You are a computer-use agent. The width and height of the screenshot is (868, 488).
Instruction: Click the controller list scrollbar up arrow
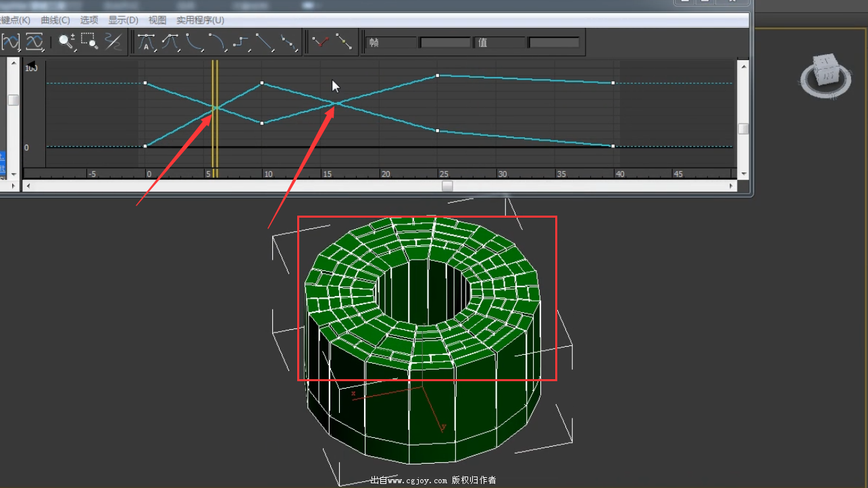point(14,64)
